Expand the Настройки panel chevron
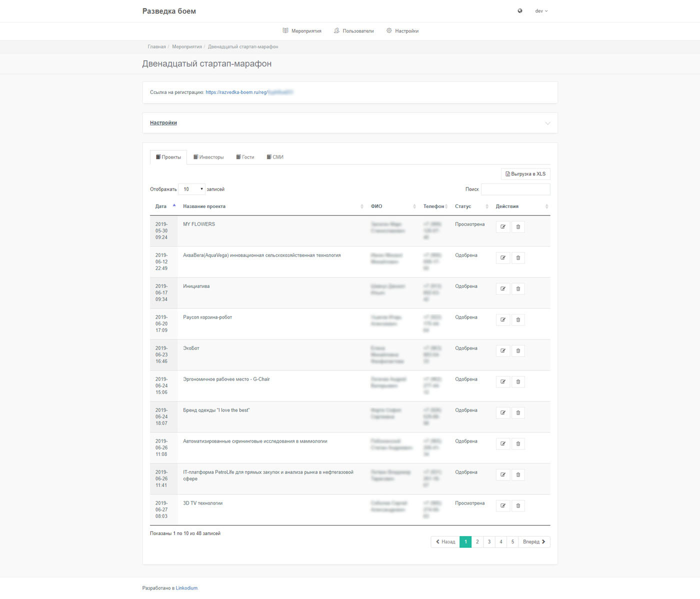 pyautogui.click(x=547, y=123)
